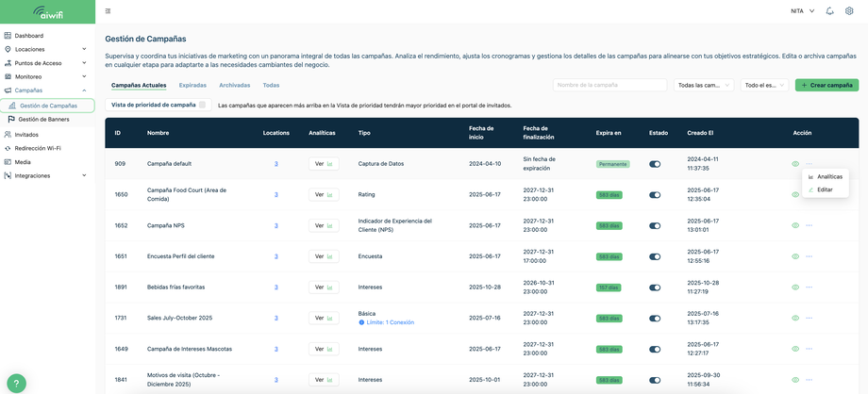Switch to Todas tab
This screenshot has height=394, width=868.
pyautogui.click(x=272, y=85)
